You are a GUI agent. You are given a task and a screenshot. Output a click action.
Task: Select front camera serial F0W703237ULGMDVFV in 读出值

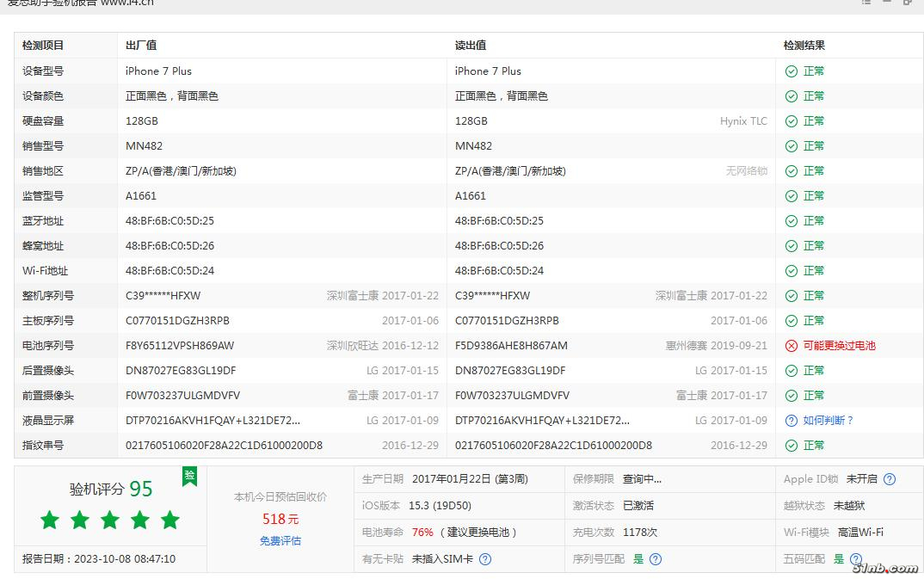[x=512, y=396]
